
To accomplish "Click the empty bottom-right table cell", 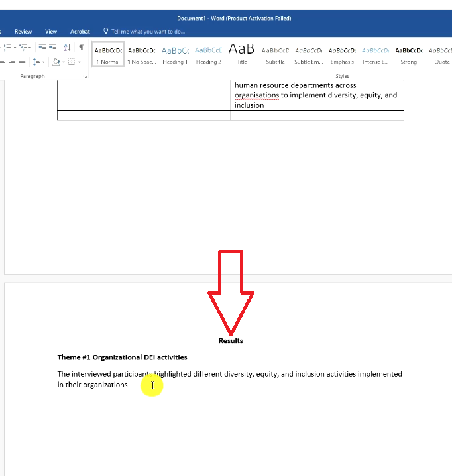I will [x=317, y=115].
